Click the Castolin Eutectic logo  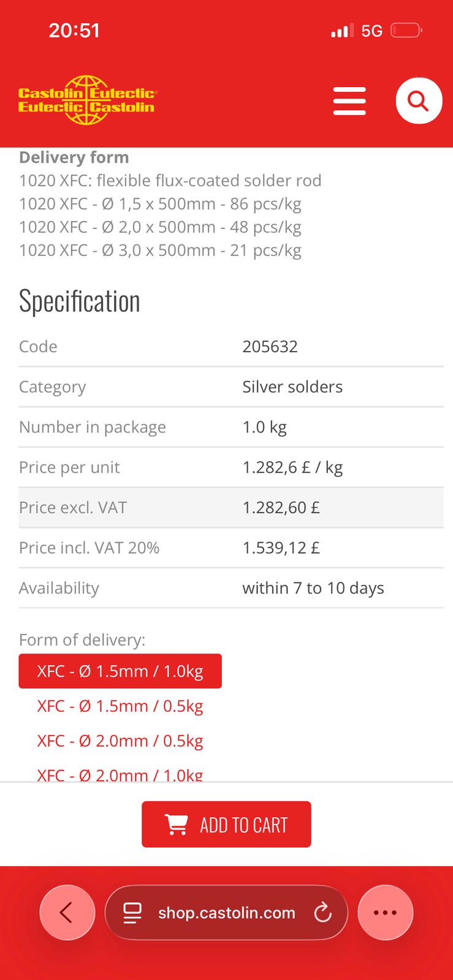coord(87,100)
